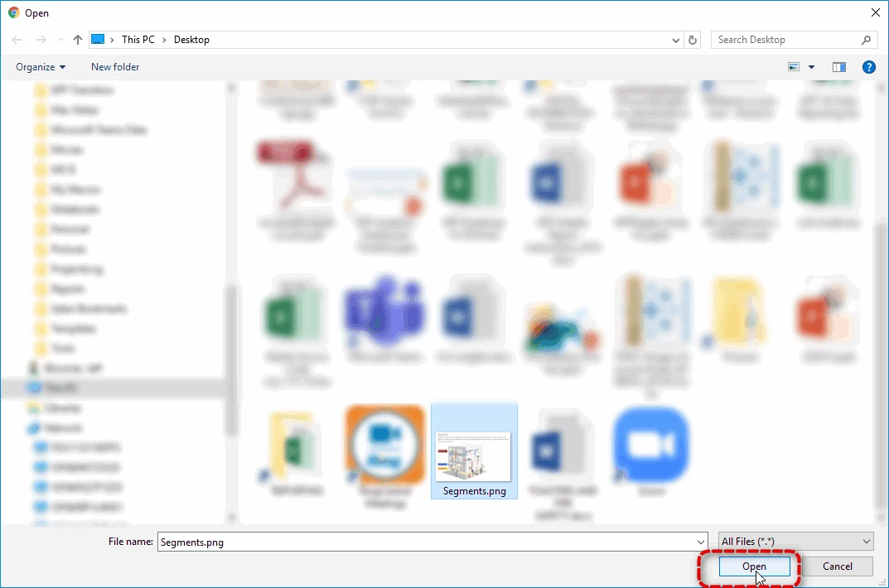This screenshot has width=889, height=588.
Task: Open the All Files type filter dropdown
Action: (x=796, y=542)
